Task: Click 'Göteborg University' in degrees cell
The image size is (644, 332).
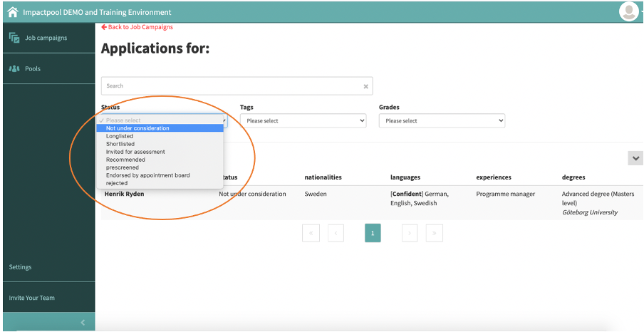Action: click(x=589, y=212)
